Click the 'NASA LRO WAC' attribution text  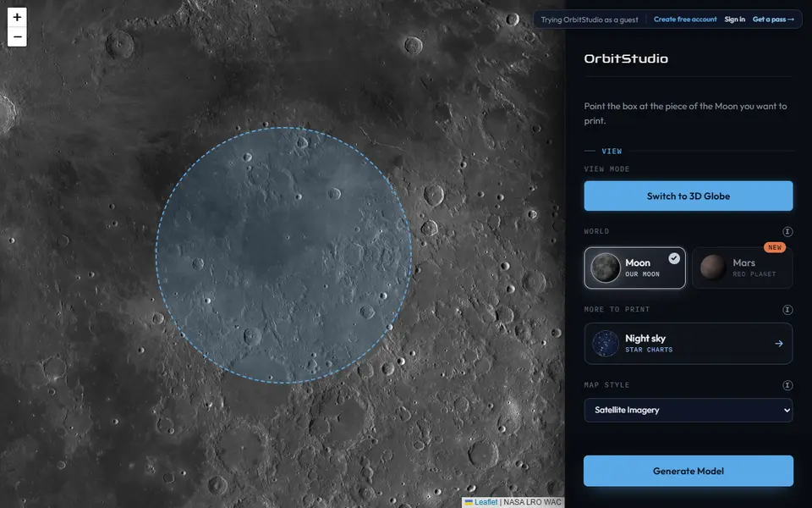click(x=532, y=502)
